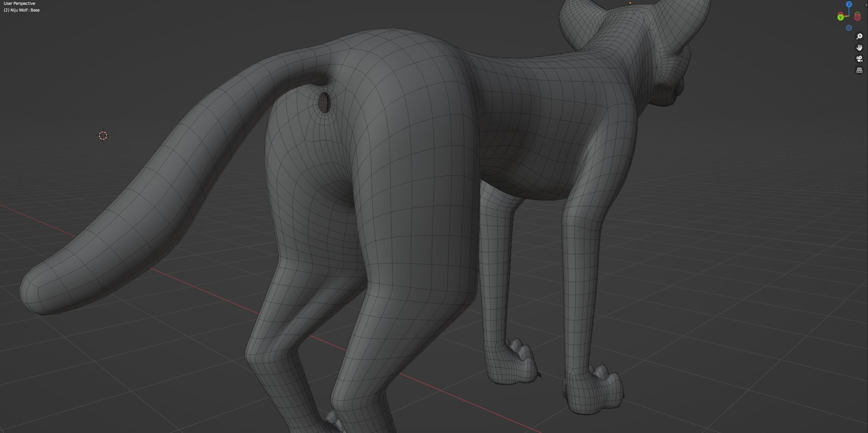This screenshot has width=868, height=433.
Task: Click the zoom magnifier gizmo button
Action: tap(859, 36)
